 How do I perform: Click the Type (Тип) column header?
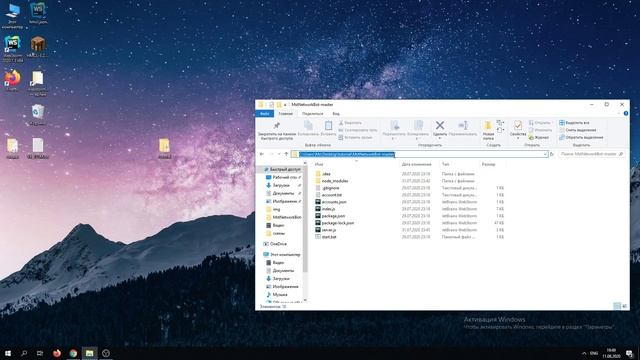pyautogui.click(x=445, y=164)
